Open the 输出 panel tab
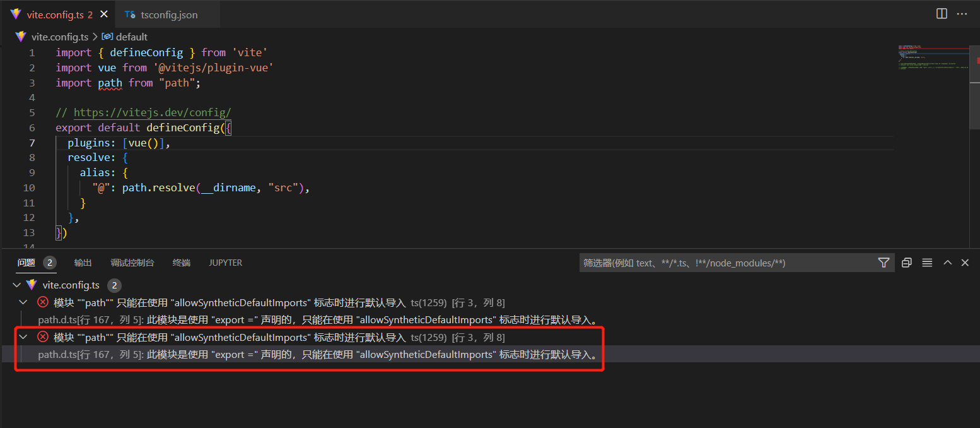The height and width of the screenshot is (428, 980). pyautogui.click(x=83, y=263)
